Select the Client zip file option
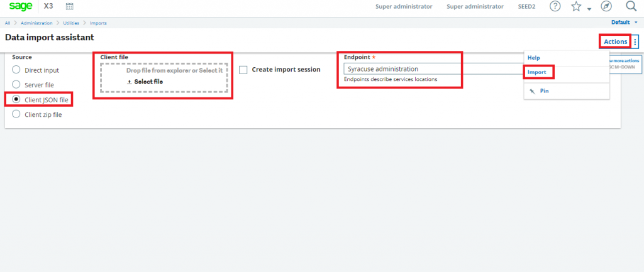 click(16, 114)
